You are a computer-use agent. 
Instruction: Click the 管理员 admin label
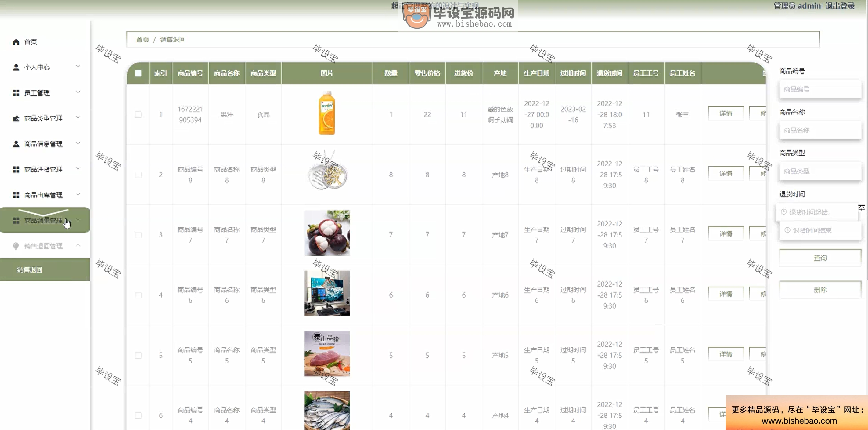[x=797, y=6]
